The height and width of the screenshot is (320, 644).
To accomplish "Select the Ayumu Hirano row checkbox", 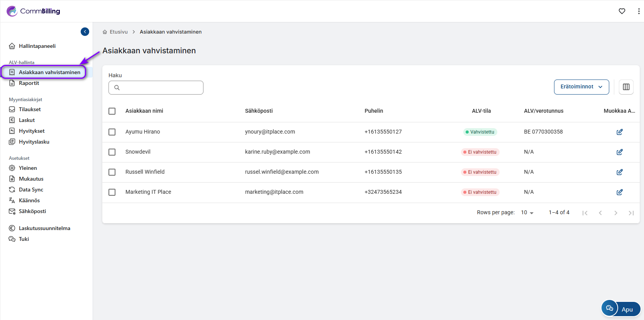I will [x=112, y=132].
